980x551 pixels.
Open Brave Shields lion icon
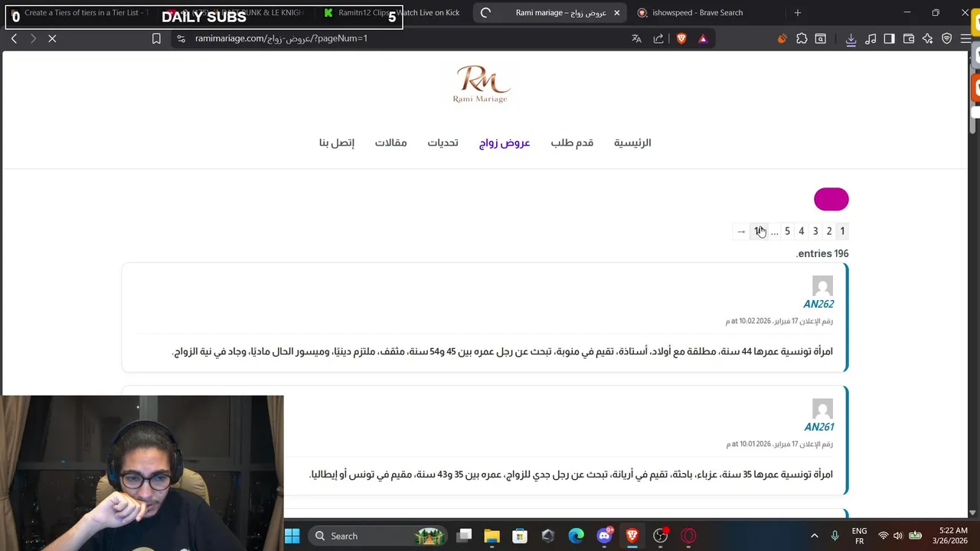(681, 38)
